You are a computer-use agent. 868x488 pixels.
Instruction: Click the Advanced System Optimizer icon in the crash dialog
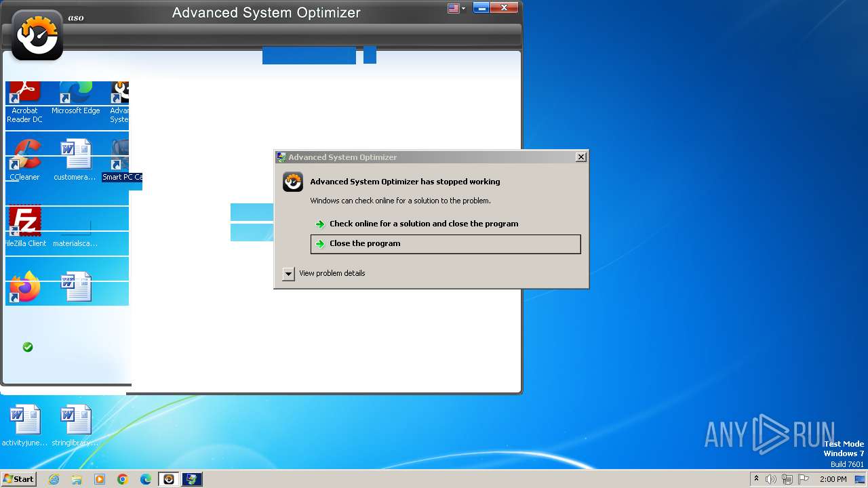point(293,182)
